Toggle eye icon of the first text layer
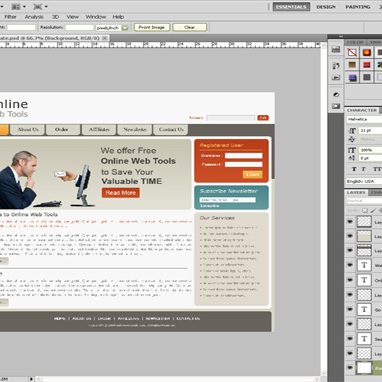 (350, 265)
